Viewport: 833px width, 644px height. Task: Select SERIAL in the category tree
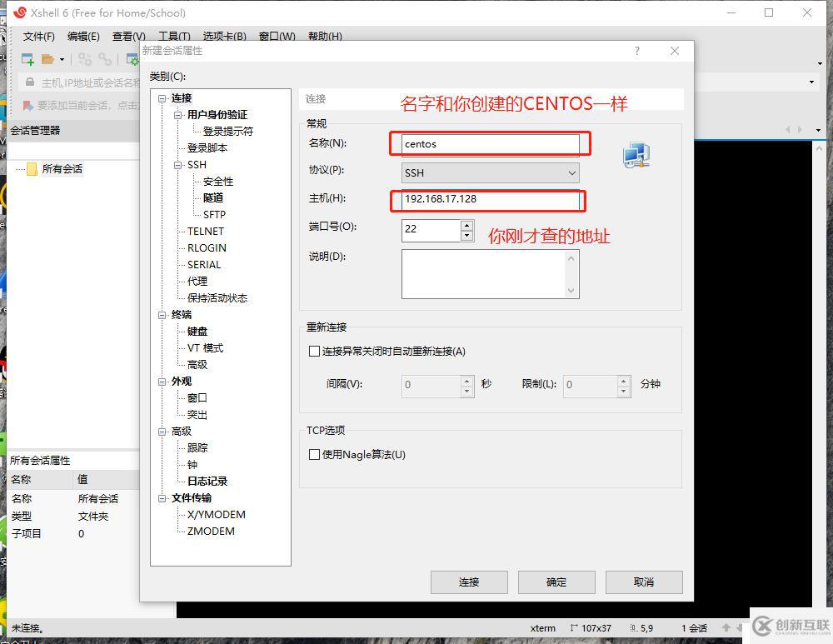[204, 265]
